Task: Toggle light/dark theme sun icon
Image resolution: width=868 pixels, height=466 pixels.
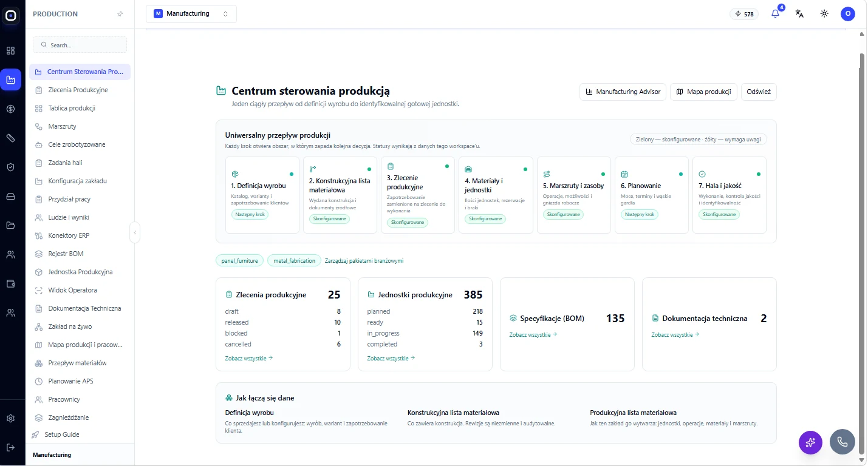Action: [x=824, y=13]
